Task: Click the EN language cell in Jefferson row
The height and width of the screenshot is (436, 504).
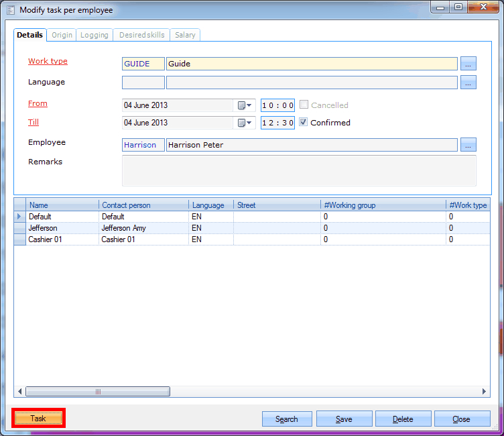Action: tap(211, 228)
